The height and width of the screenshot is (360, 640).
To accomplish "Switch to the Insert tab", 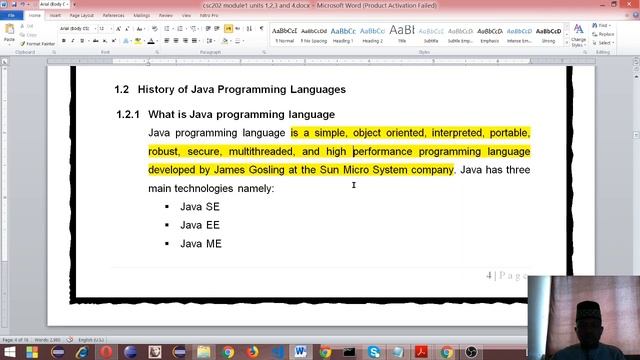I will click(55, 16).
